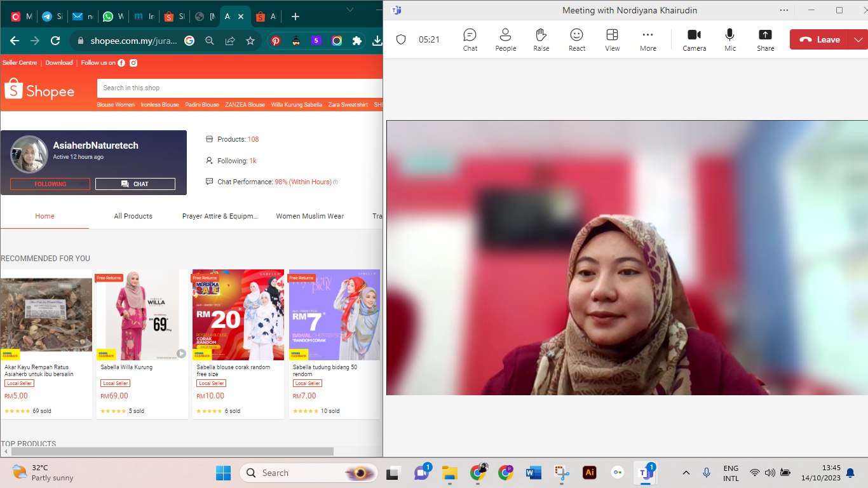This screenshot has width=868, height=488.
Task: Open Snipping Tool from taskbar
Action: [x=561, y=473]
